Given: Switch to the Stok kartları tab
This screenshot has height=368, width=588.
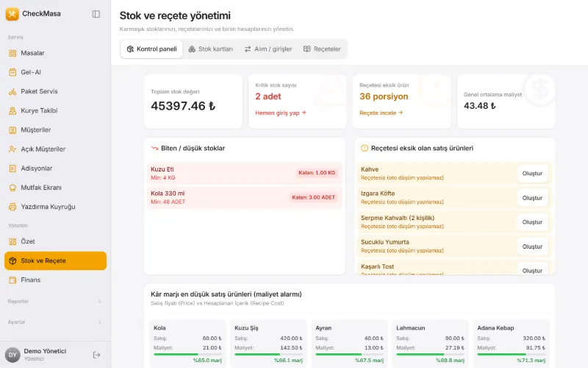Looking at the screenshot, I should click(211, 49).
